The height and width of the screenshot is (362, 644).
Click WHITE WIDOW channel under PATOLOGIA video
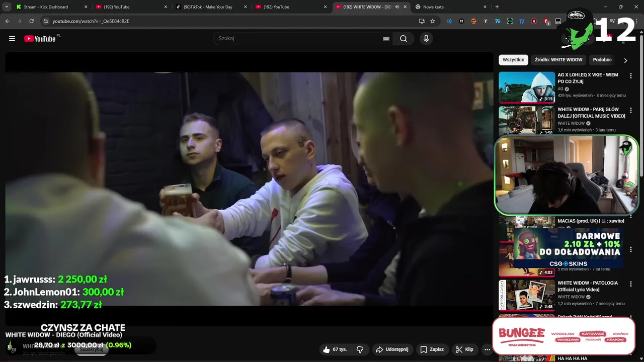(x=571, y=297)
